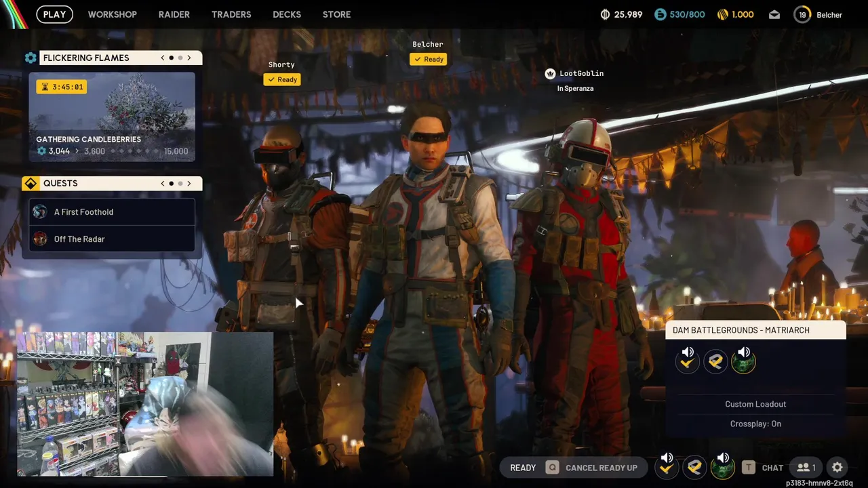Open the Custom Loadout option
This screenshot has width=868, height=488.
tap(755, 404)
